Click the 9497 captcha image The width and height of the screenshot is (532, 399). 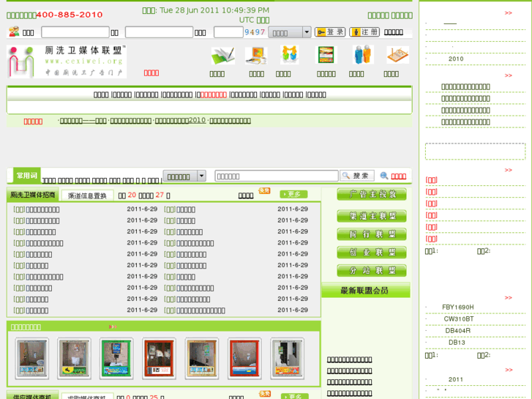pyautogui.click(x=255, y=32)
